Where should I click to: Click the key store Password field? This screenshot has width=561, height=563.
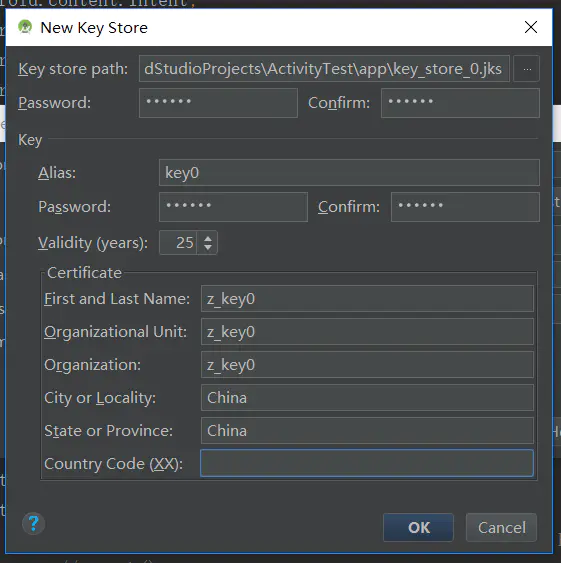pos(218,103)
